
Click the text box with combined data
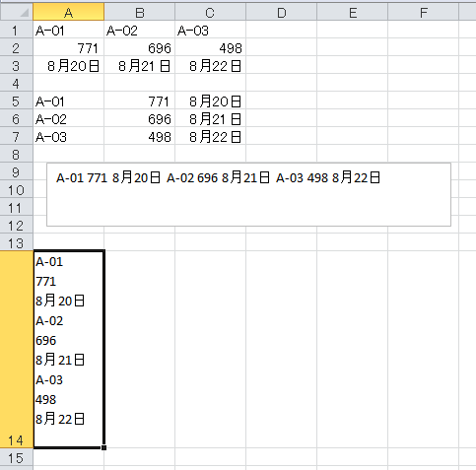click(x=248, y=194)
